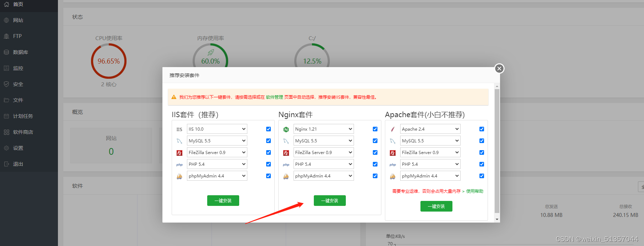This screenshot has height=246, width=644.
Task: Open the IIS 10.0 version dropdown
Action: point(217,129)
